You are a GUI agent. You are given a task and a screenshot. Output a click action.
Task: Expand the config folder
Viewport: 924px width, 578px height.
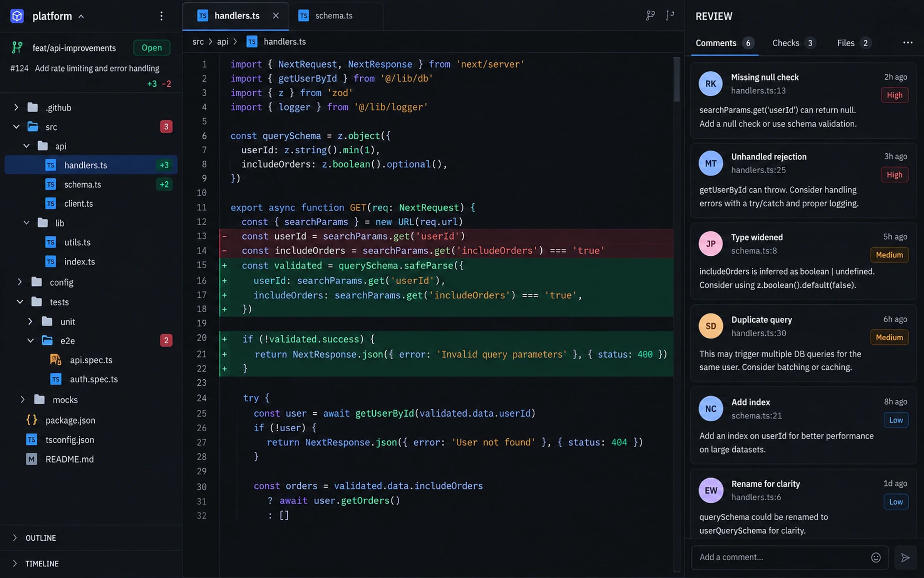tap(20, 282)
